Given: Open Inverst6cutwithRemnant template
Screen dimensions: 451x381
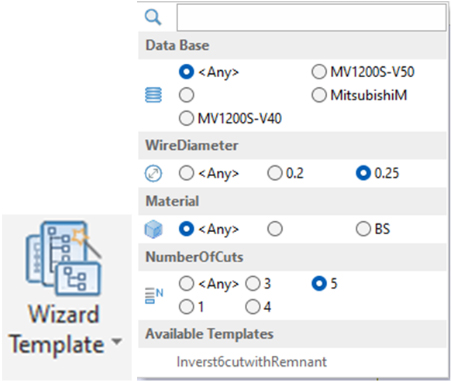Looking at the screenshot, I should click(252, 362).
